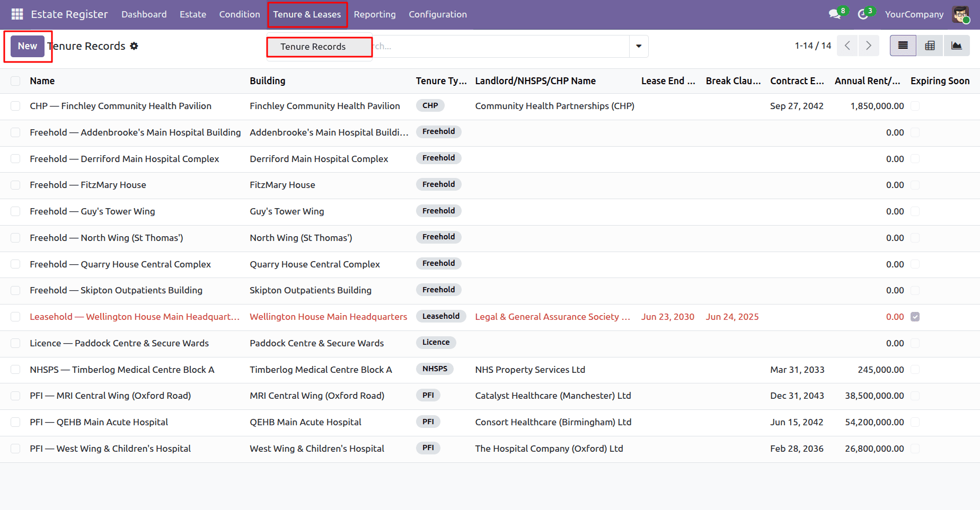This screenshot has width=980, height=510.
Task: Click contract end date Feb 28, 2036
Action: [797, 449]
